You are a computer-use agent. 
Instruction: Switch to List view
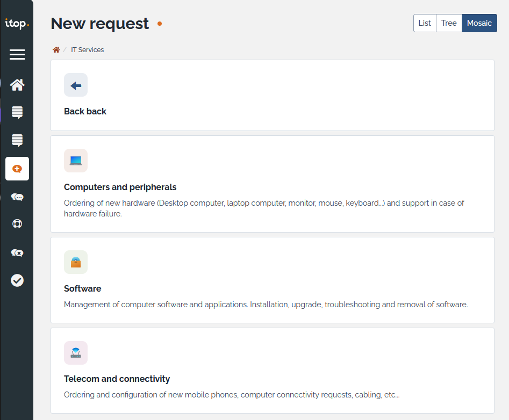425,23
